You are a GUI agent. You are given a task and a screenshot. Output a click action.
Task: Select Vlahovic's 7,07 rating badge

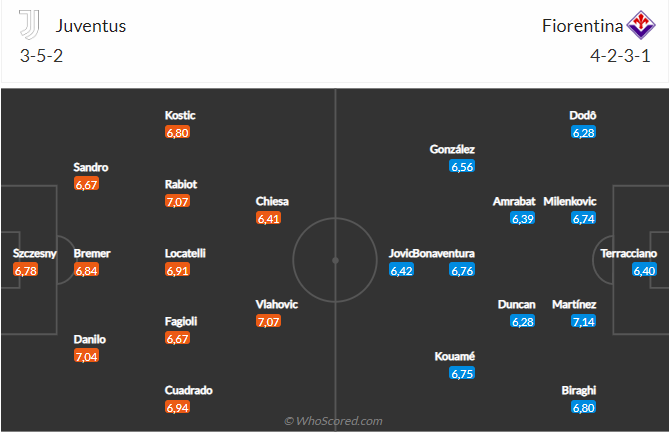point(269,322)
